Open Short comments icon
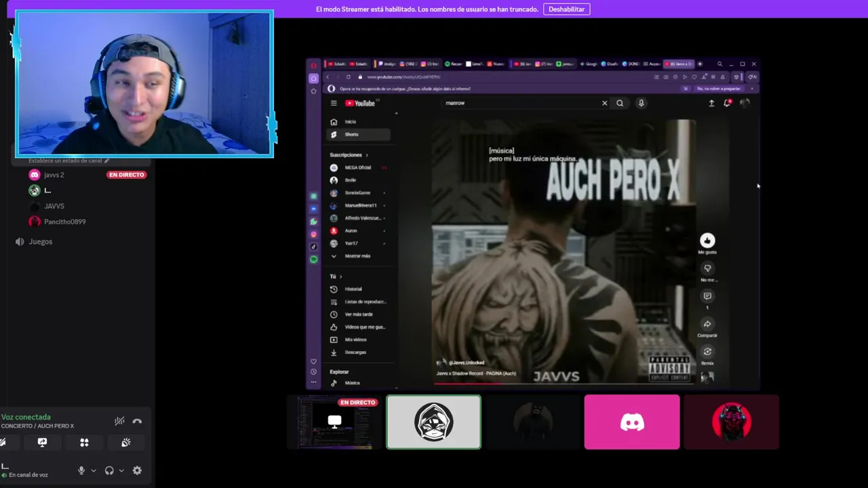868x488 pixels. 707,296
